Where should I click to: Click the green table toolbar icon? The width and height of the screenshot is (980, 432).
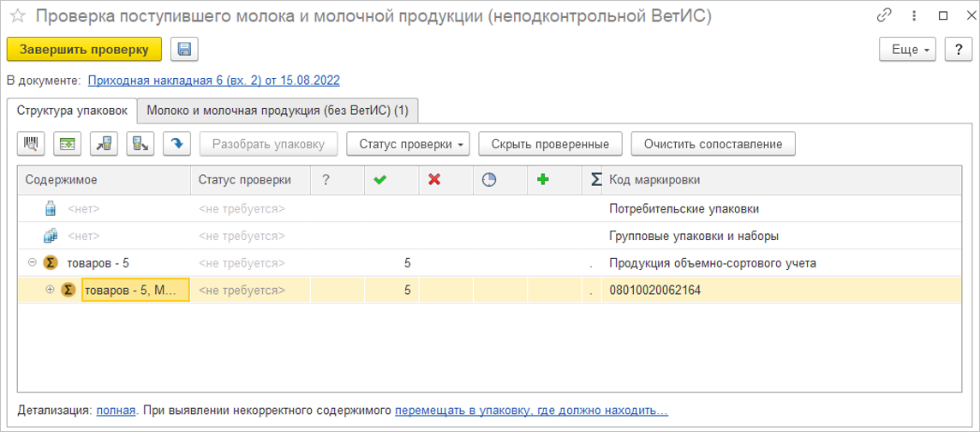pos(67,144)
